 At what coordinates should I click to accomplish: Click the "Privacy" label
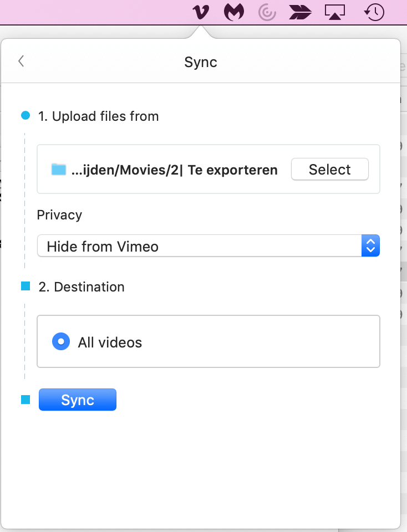[x=59, y=215]
